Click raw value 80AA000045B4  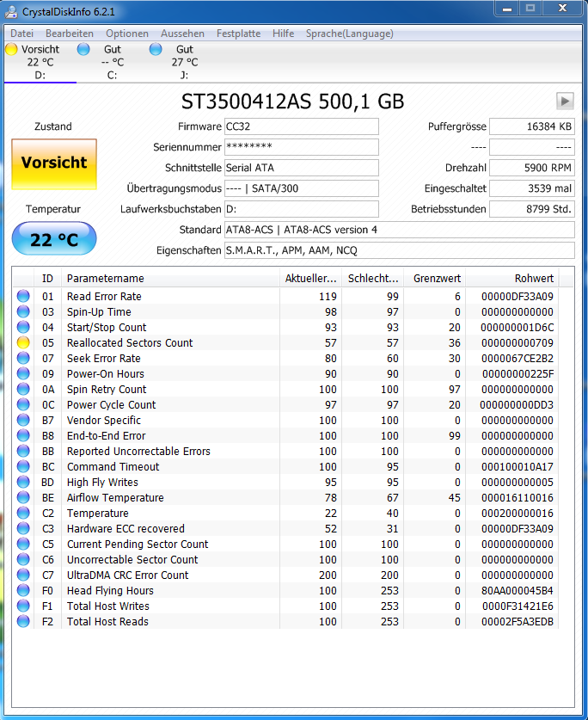click(518, 590)
